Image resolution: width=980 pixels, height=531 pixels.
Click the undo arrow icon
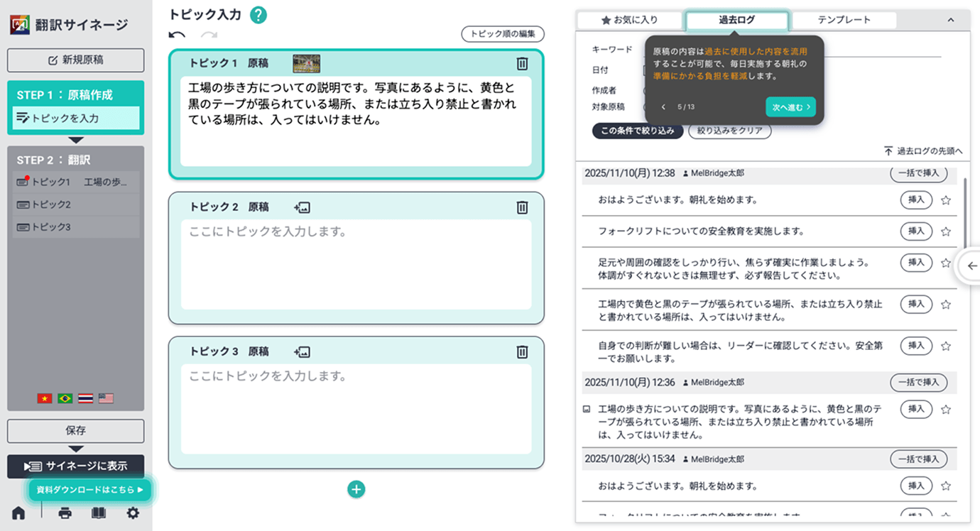(177, 35)
